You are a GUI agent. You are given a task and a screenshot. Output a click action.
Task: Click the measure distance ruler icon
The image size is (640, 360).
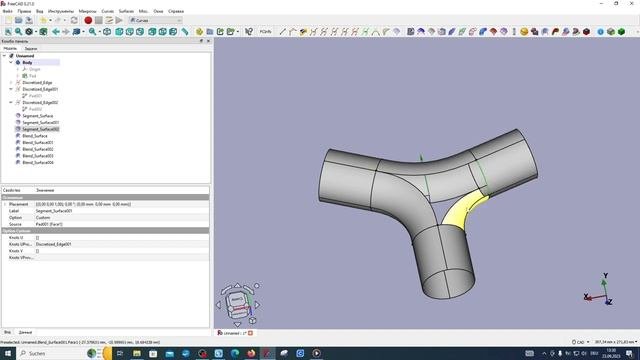coord(185,31)
